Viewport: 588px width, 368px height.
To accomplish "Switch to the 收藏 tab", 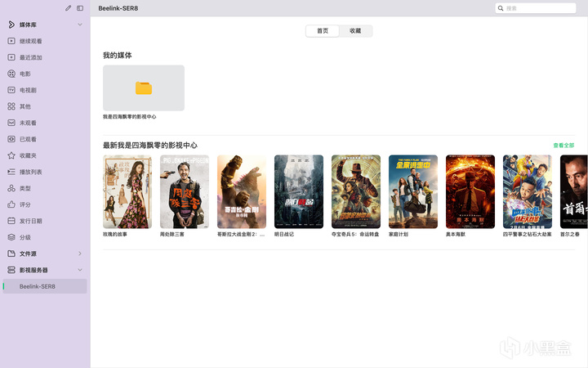I will point(355,31).
